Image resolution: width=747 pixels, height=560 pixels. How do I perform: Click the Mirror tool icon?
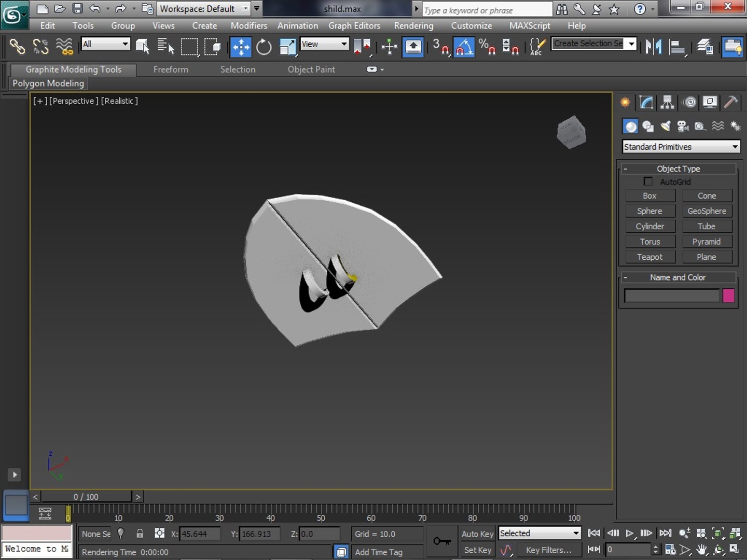coord(654,47)
